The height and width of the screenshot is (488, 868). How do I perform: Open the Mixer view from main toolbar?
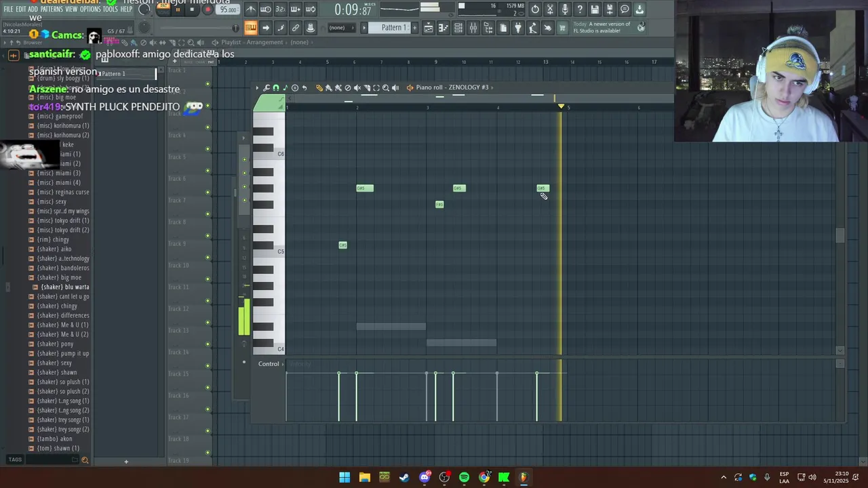473,28
